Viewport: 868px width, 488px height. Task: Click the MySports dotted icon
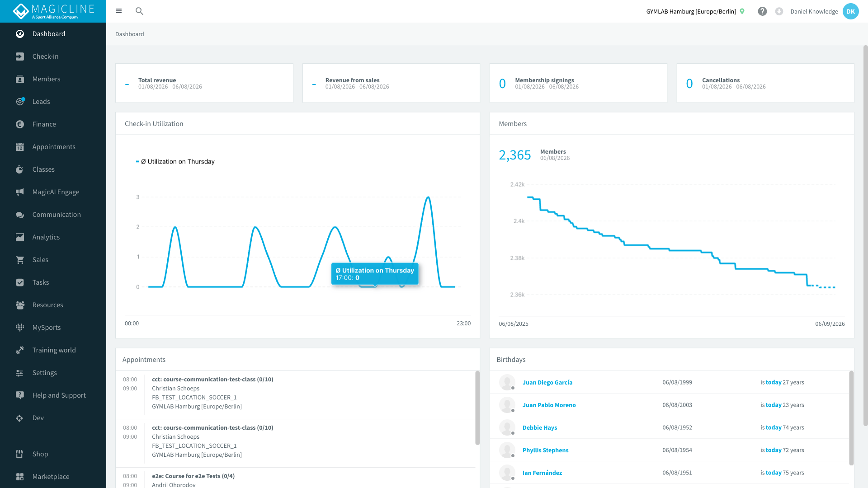(x=20, y=328)
